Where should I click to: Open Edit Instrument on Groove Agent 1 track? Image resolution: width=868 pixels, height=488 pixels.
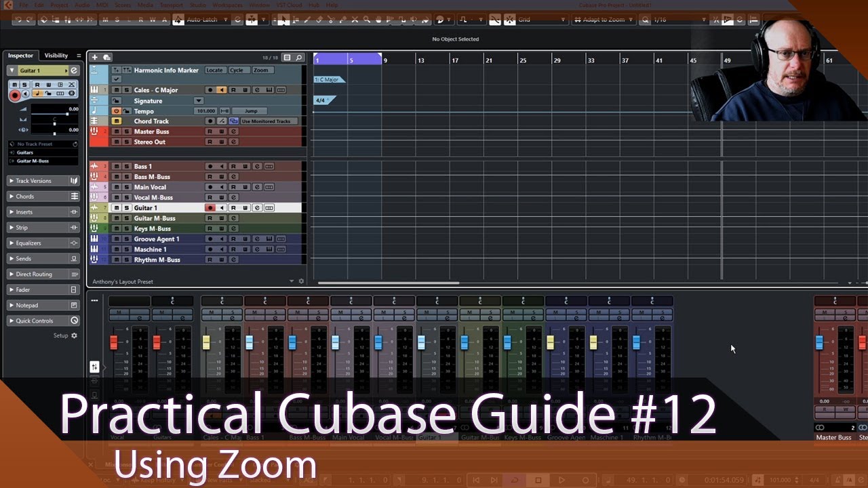pos(269,239)
